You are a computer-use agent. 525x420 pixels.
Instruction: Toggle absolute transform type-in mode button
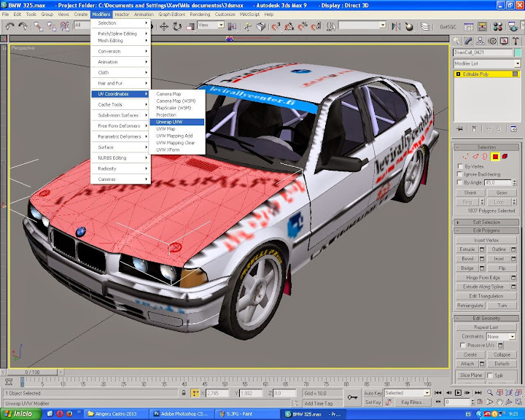click(195, 393)
